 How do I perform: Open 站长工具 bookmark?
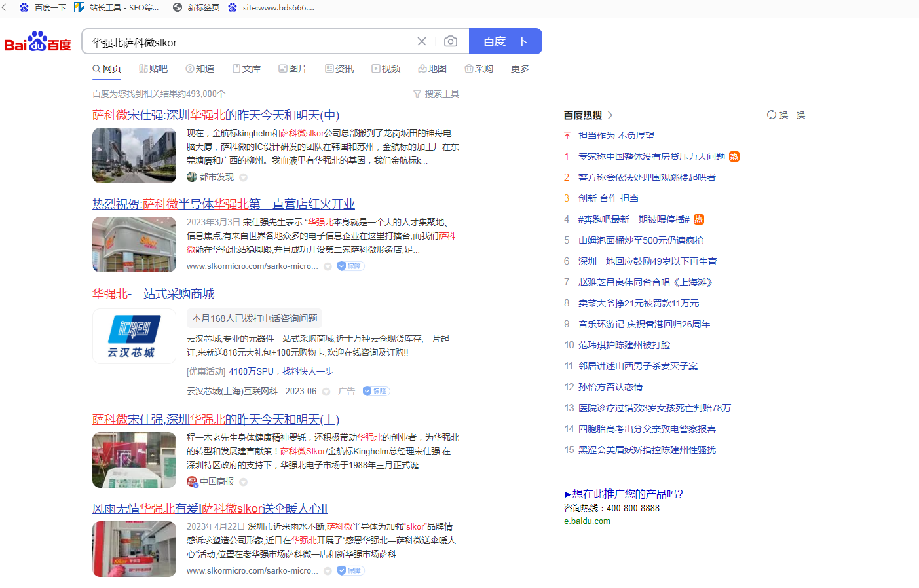(x=117, y=7)
